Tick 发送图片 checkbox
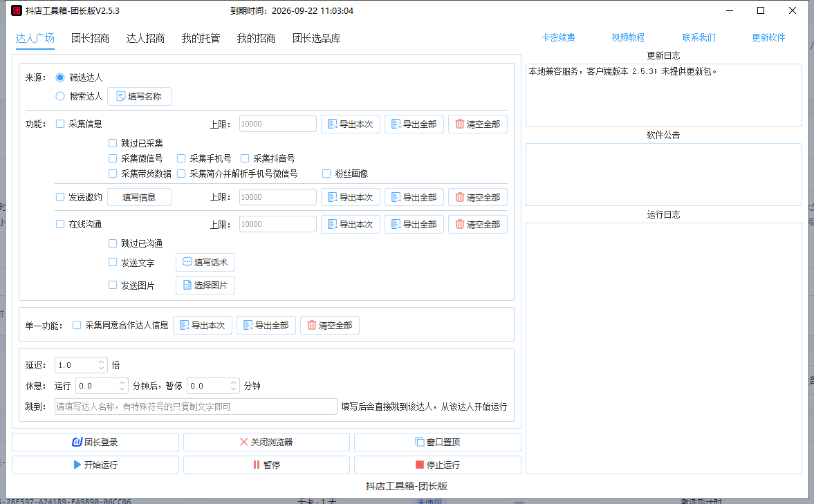 (113, 285)
